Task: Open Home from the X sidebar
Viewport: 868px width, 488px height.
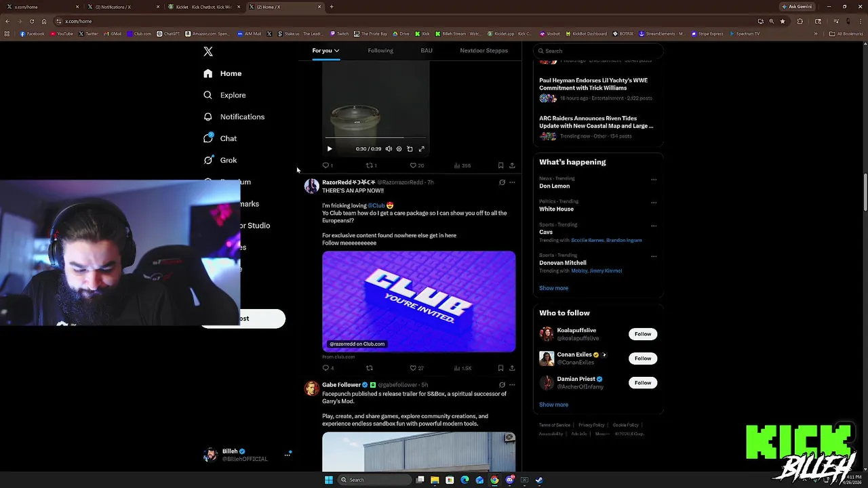Action: [223, 73]
